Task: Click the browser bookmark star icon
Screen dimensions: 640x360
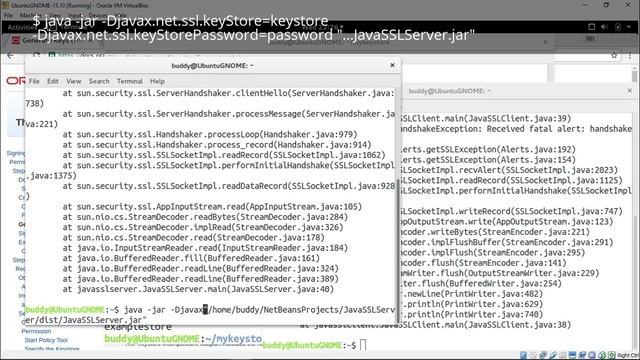Action: [614, 56]
